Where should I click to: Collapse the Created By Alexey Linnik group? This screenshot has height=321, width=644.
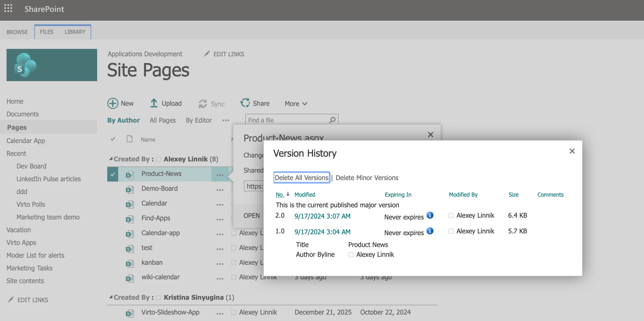111,159
